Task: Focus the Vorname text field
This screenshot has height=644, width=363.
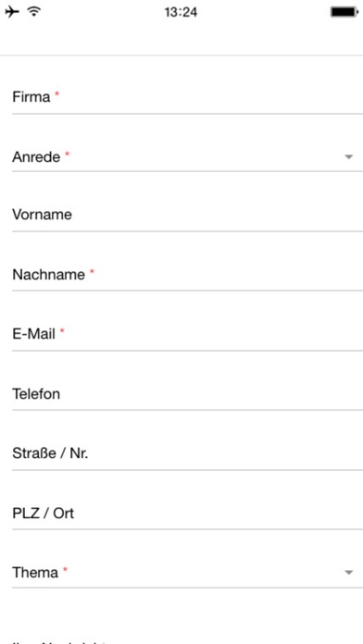Action: pyautogui.click(x=187, y=215)
